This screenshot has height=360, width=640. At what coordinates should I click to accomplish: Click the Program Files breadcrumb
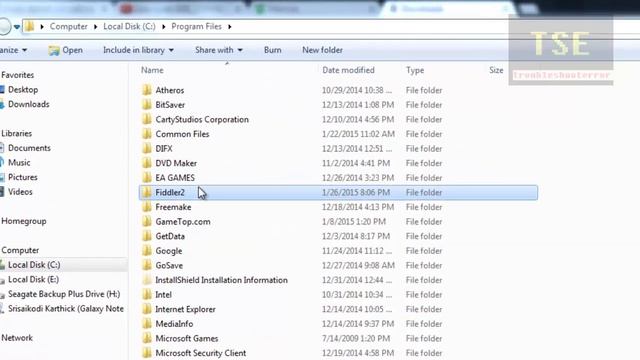pos(196,27)
